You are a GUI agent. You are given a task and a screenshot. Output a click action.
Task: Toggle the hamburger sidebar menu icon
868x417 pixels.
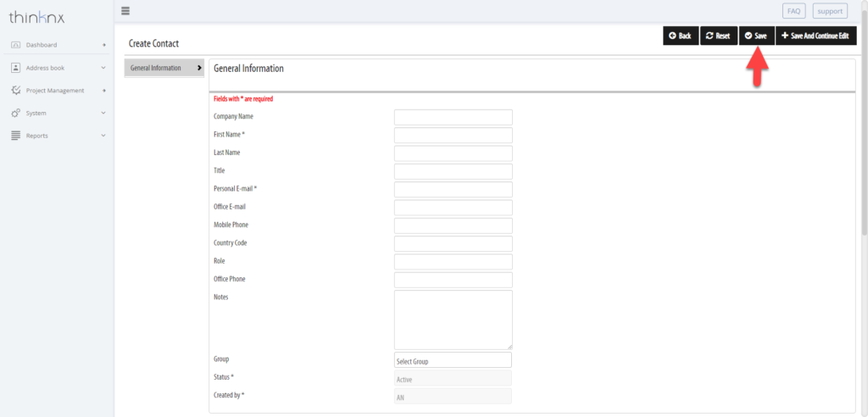pos(125,10)
